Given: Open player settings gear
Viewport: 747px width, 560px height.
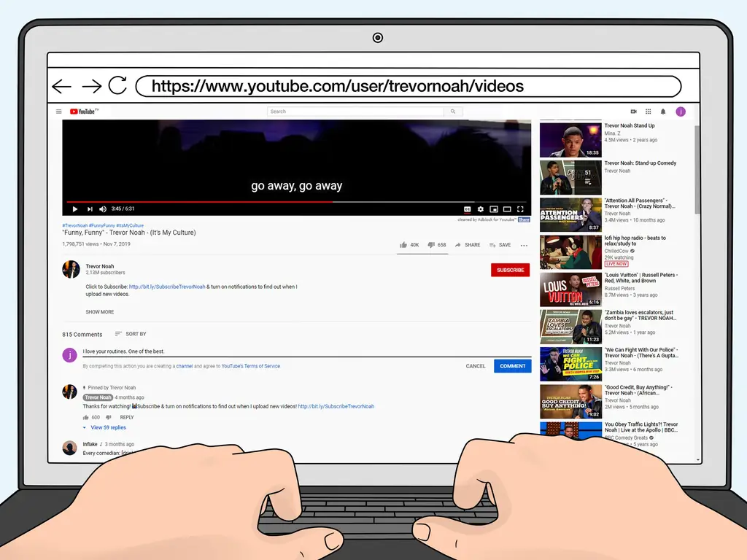Looking at the screenshot, I should pyautogui.click(x=481, y=209).
